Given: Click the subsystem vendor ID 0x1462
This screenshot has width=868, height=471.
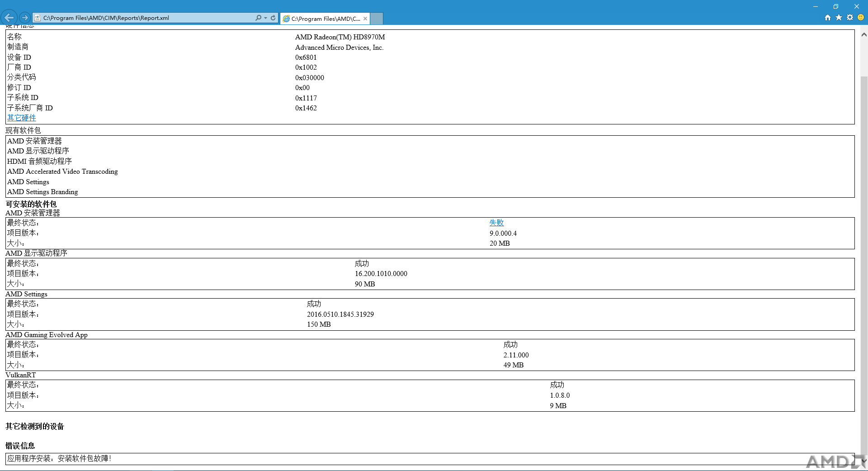Looking at the screenshot, I should (306, 108).
